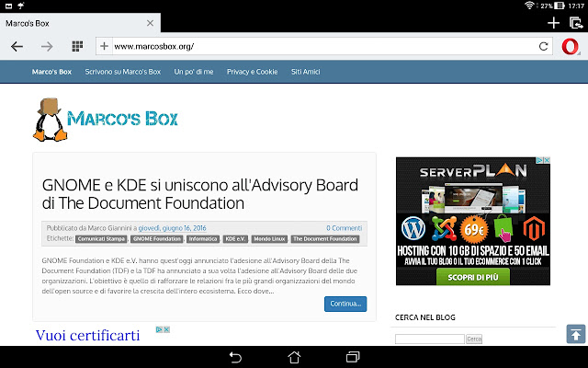Click the giovedì, giugno 16, 2016 date link

click(x=172, y=228)
